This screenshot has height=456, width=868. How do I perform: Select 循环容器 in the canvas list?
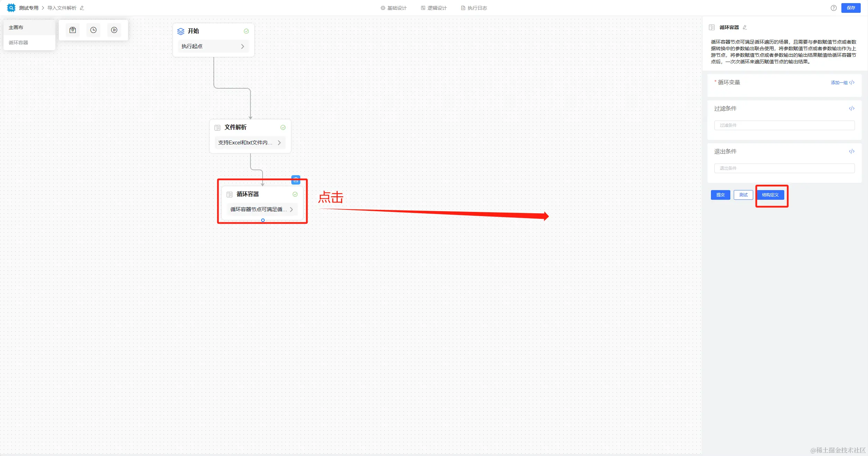point(19,43)
